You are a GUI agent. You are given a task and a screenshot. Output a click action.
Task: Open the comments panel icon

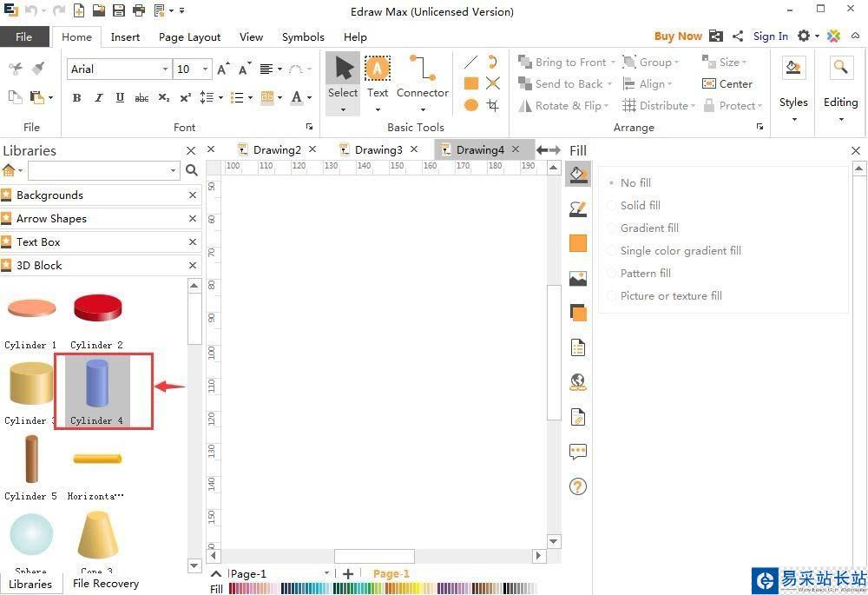pos(578,452)
